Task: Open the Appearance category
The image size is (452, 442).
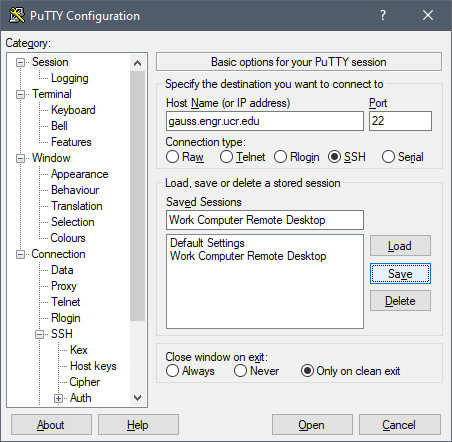Action: [80, 174]
